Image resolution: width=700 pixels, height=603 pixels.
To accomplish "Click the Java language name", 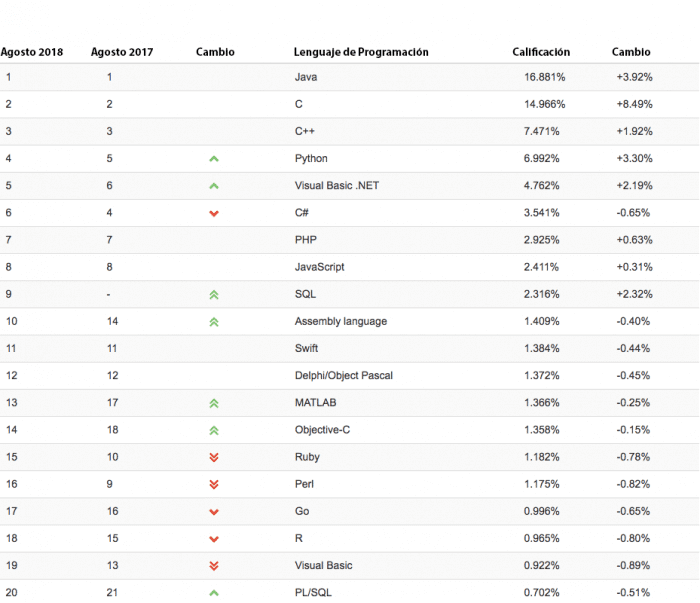I will [x=306, y=77].
